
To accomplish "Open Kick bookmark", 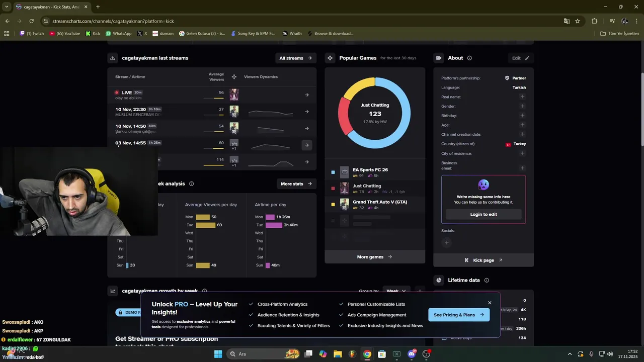I will coord(93,34).
